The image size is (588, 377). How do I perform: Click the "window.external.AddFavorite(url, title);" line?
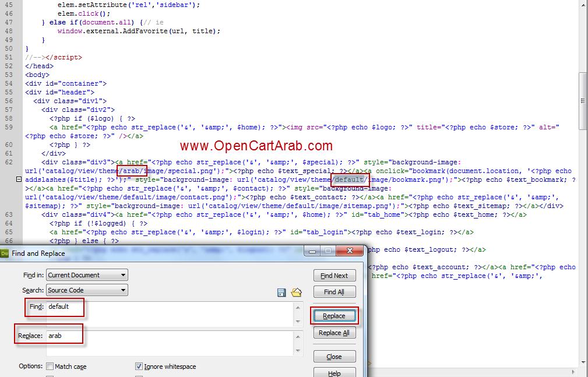pos(139,31)
